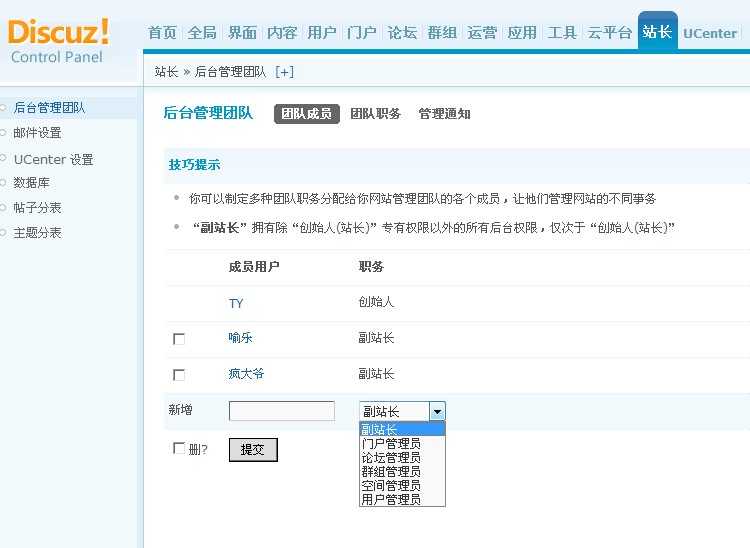Open 帖子分表 in left sidebar
This screenshot has width=750, height=548.
(x=37, y=208)
